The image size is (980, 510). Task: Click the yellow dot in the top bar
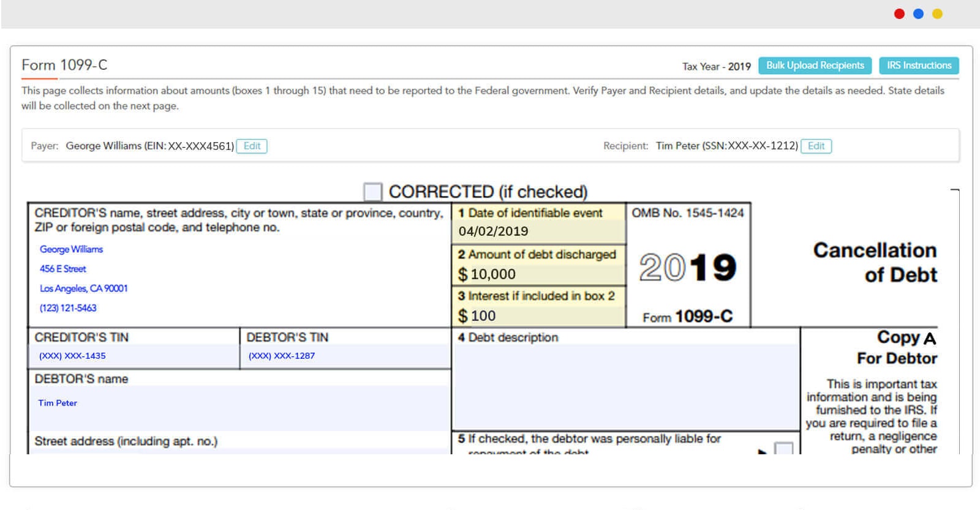coord(937,14)
